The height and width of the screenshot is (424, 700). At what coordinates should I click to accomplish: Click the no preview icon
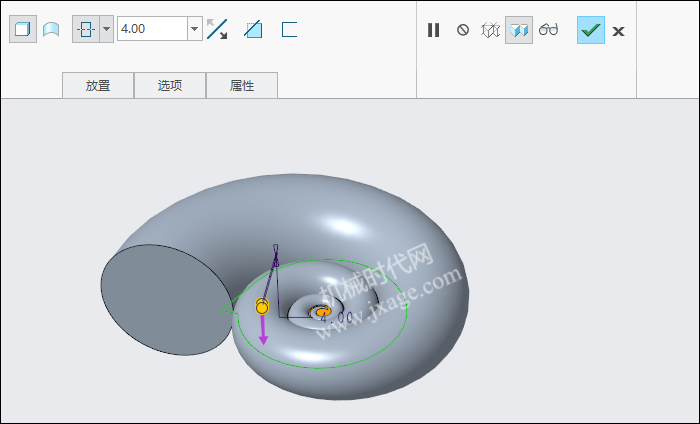coord(463,30)
